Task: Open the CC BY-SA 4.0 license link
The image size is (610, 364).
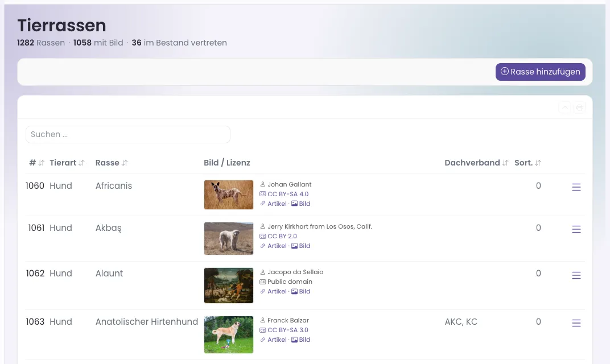Action: point(288,194)
